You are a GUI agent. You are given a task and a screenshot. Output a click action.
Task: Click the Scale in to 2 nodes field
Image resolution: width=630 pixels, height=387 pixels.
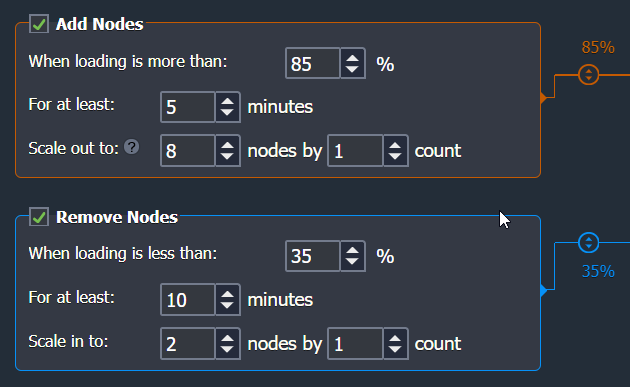click(188, 344)
